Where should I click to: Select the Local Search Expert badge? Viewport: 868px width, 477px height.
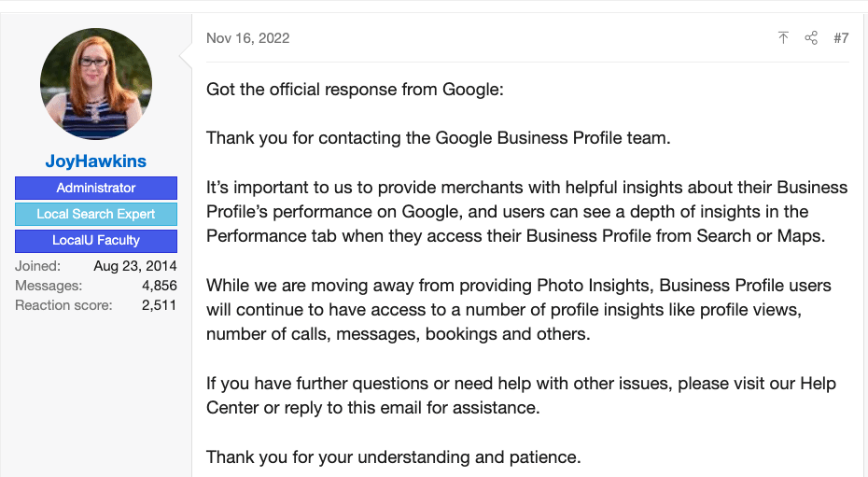[96, 214]
